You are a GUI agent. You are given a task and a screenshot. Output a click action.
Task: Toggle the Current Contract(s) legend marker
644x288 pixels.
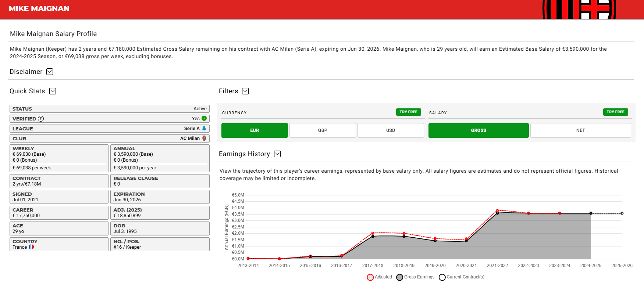click(x=442, y=277)
